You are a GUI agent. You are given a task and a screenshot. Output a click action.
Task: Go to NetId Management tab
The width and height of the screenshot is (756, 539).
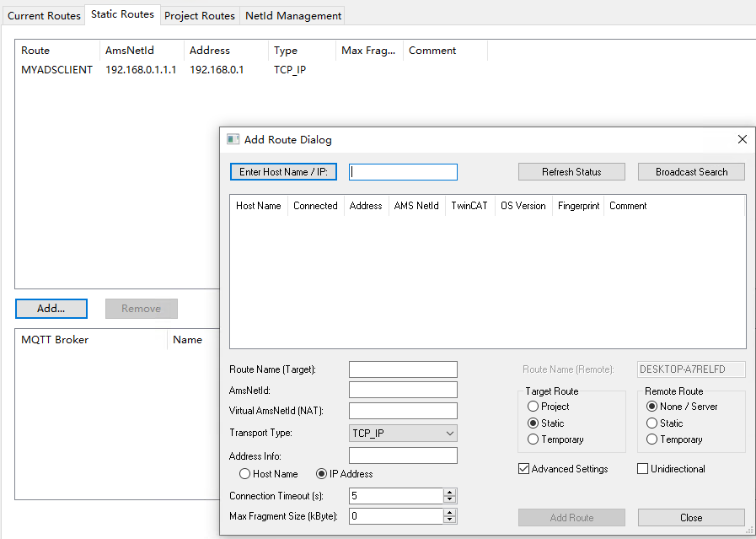pos(292,15)
